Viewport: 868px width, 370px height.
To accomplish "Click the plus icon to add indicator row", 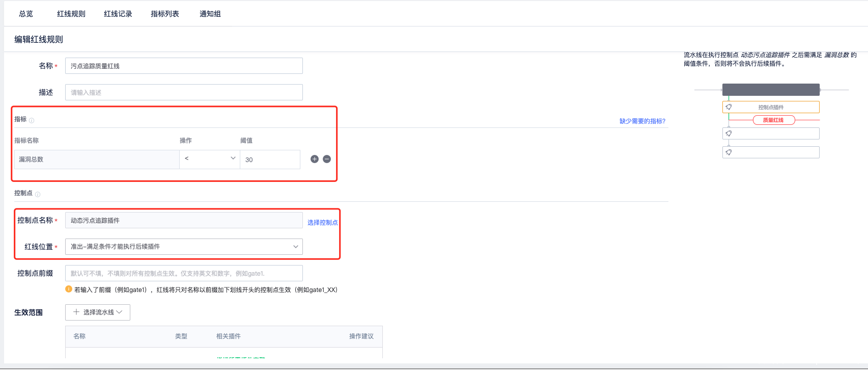I will 315,159.
